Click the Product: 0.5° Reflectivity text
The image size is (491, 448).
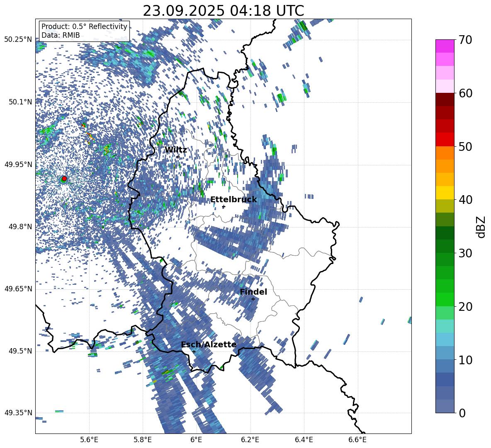coord(84,27)
